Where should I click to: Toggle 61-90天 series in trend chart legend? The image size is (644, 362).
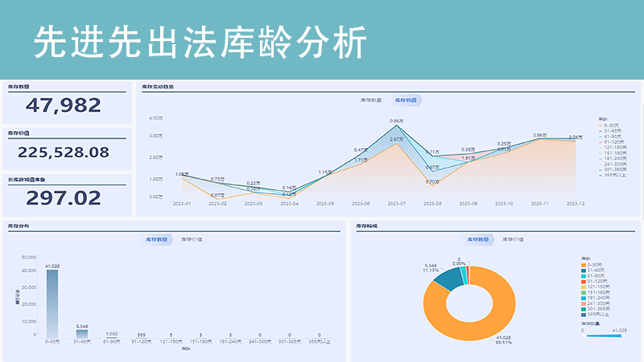coord(610,136)
